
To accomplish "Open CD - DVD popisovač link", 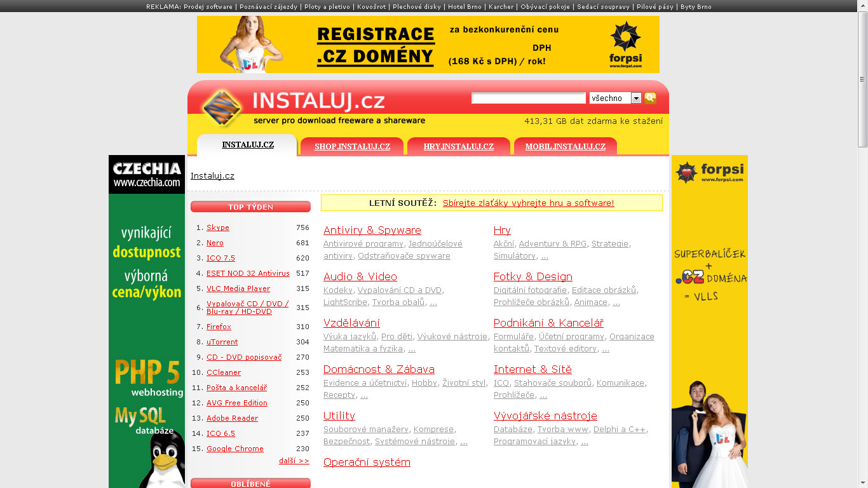I will (x=244, y=357).
